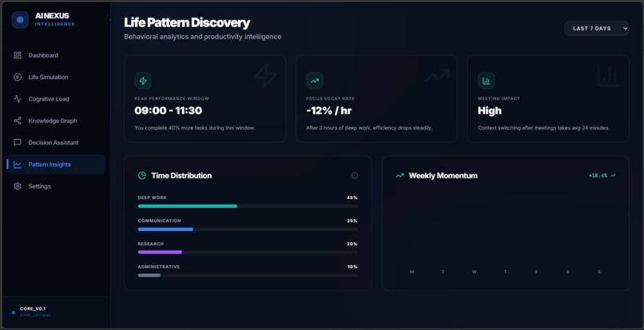Click the Communication progress bar

(248, 229)
